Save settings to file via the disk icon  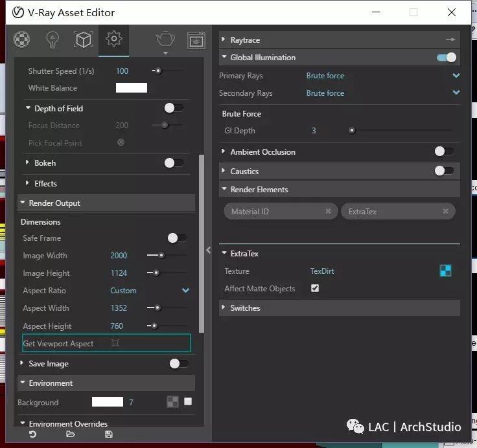tap(109, 434)
